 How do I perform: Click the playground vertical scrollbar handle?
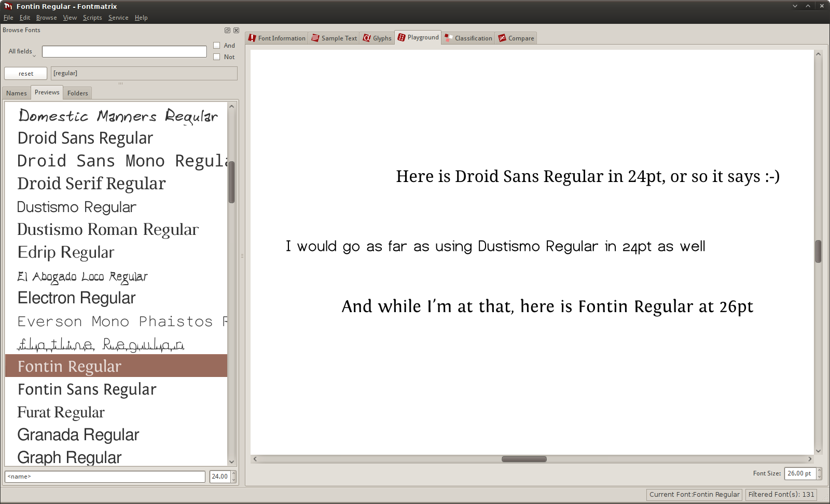click(818, 251)
